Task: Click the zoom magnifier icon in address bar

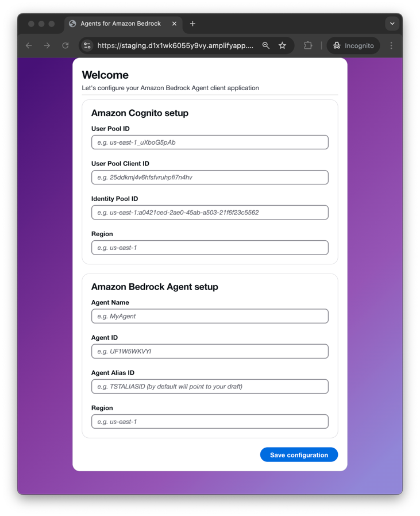Action: pyautogui.click(x=266, y=45)
